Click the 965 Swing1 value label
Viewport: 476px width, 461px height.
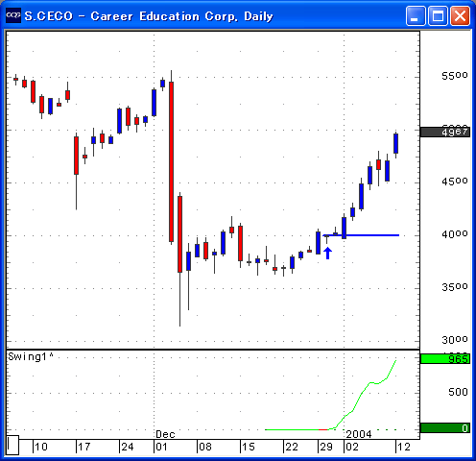click(445, 359)
